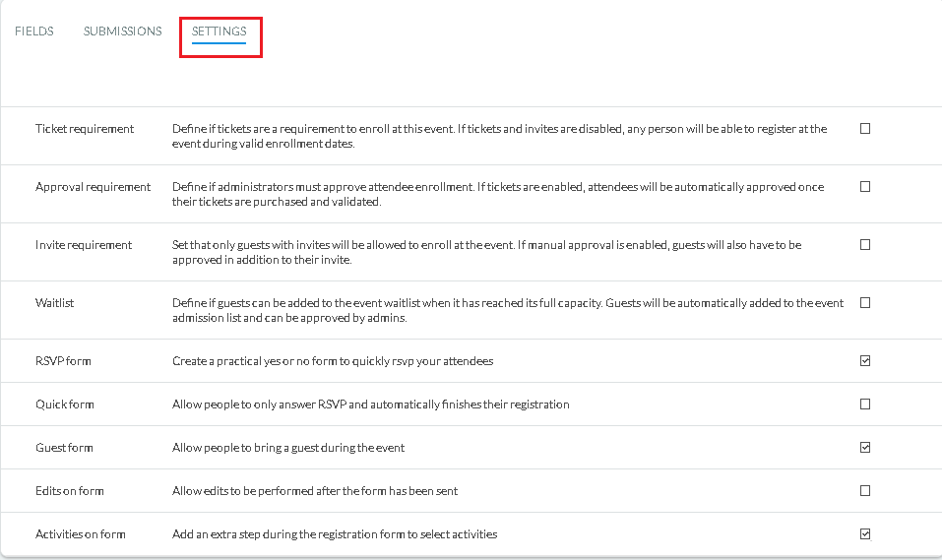The image size is (942, 560).
Task: Click the "Ticket requirement" label
Action: click(x=85, y=129)
